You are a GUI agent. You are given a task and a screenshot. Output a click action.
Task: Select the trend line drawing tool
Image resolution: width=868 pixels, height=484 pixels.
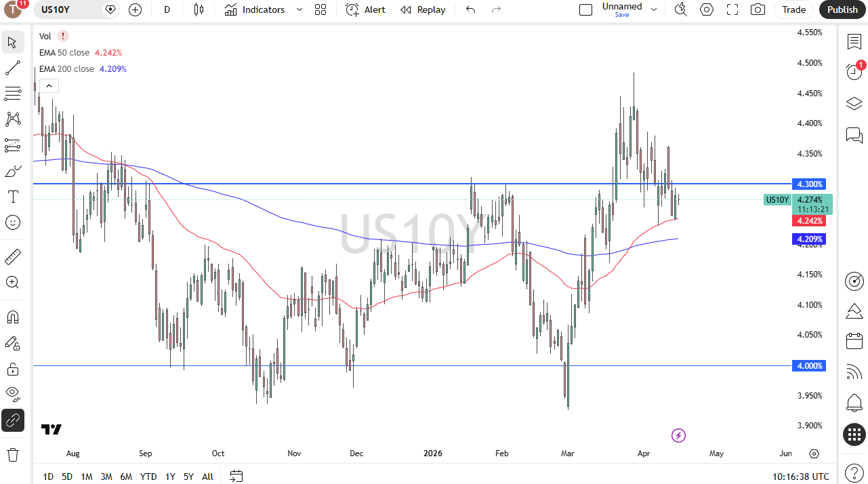12,68
